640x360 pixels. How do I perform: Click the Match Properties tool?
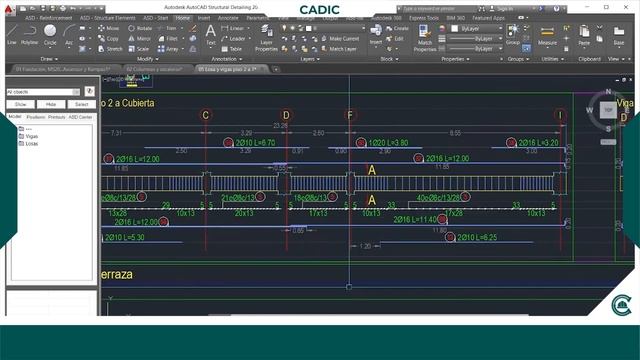[424, 38]
